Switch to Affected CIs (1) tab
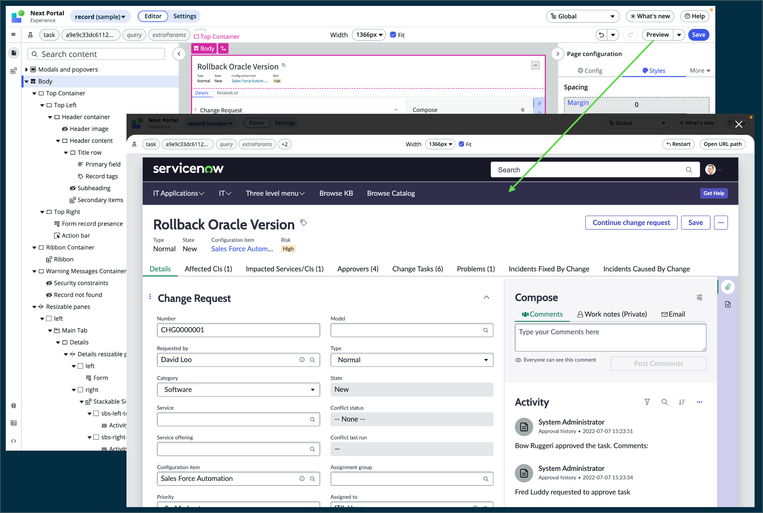 pyautogui.click(x=208, y=269)
